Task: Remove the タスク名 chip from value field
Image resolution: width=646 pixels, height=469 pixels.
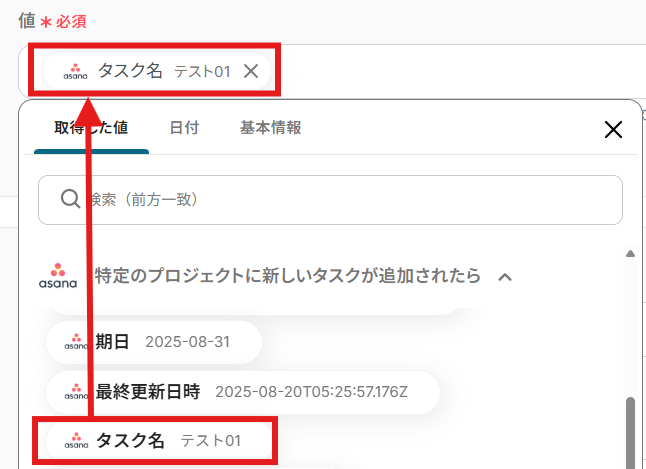Action: pyautogui.click(x=251, y=71)
